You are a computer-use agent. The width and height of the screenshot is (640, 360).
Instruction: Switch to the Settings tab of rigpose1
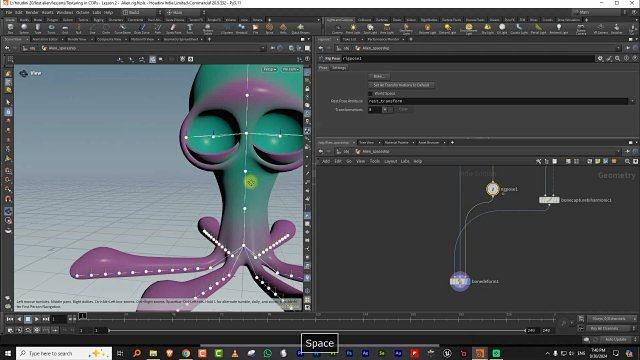click(x=339, y=68)
